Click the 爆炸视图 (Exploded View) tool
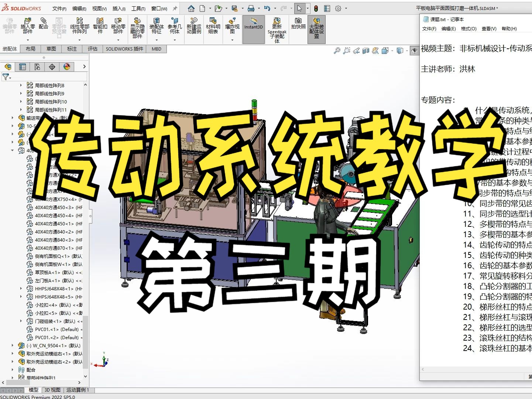The height and width of the screenshot is (399, 532). (232, 26)
